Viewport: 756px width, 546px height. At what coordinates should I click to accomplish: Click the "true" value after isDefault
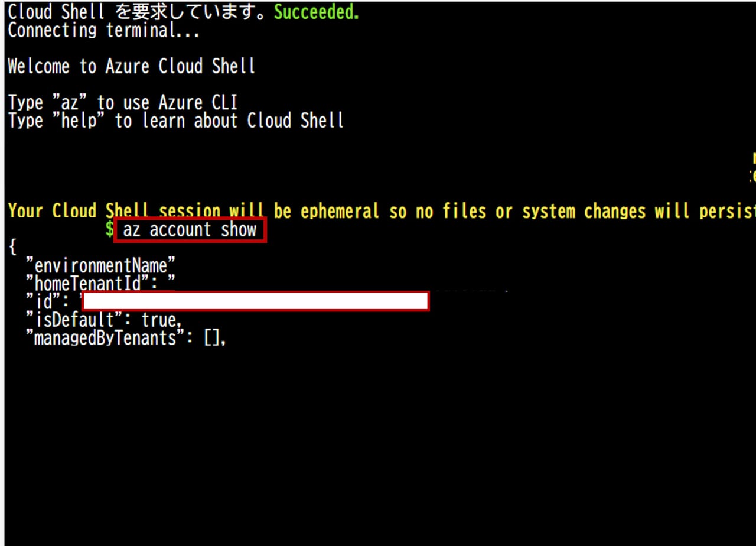(159, 320)
